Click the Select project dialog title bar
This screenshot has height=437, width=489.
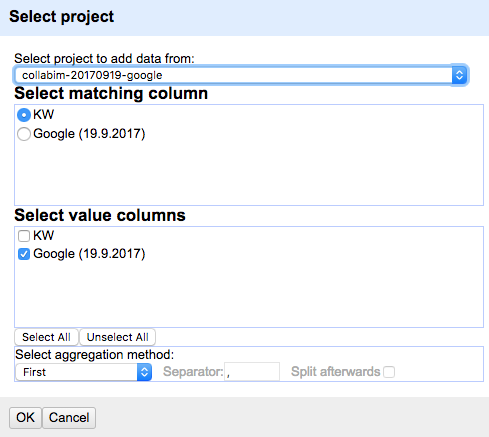click(244, 18)
